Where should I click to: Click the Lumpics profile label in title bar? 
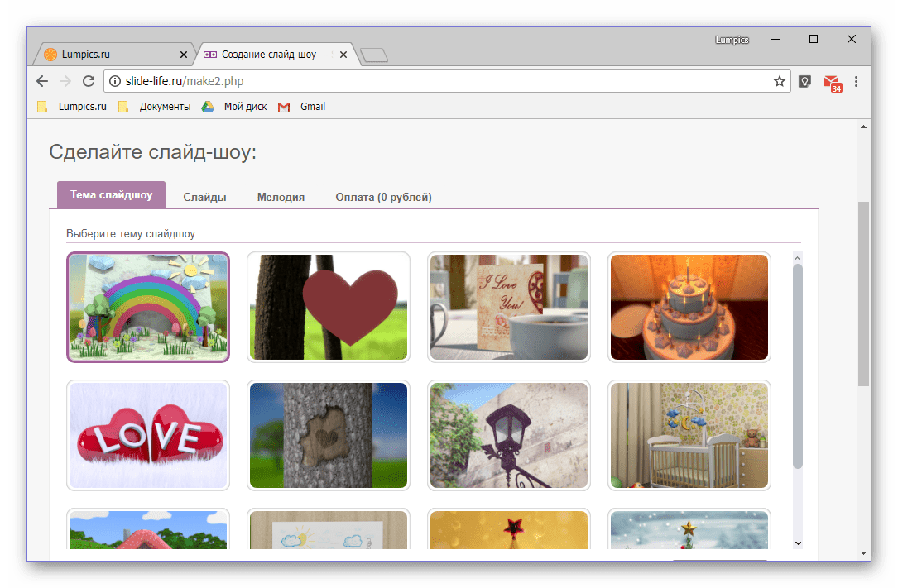pos(732,40)
